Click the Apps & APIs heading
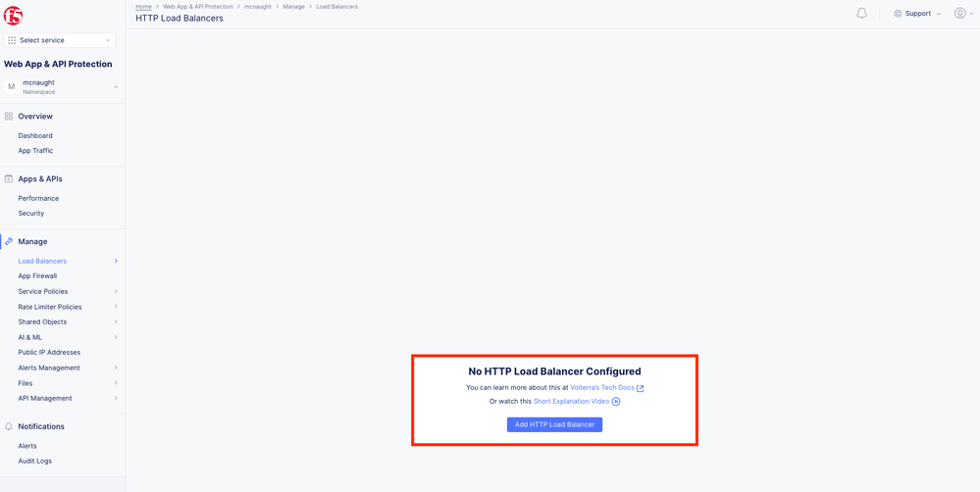980x492 pixels. pyautogui.click(x=40, y=178)
